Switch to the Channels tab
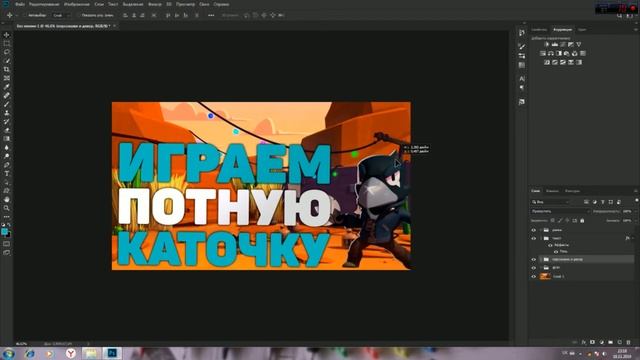Image resolution: width=640 pixels, height=360 pixels. pyautogui.click(x=552, y=191)
